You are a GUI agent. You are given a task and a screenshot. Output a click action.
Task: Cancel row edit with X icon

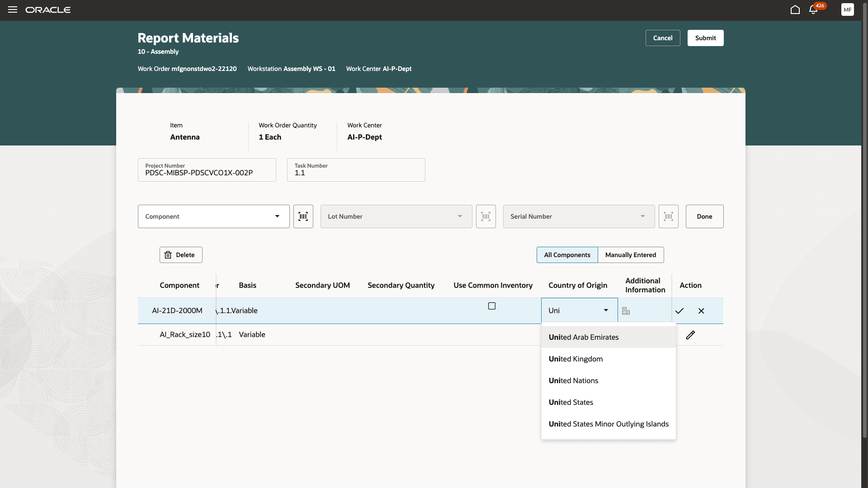701,311
